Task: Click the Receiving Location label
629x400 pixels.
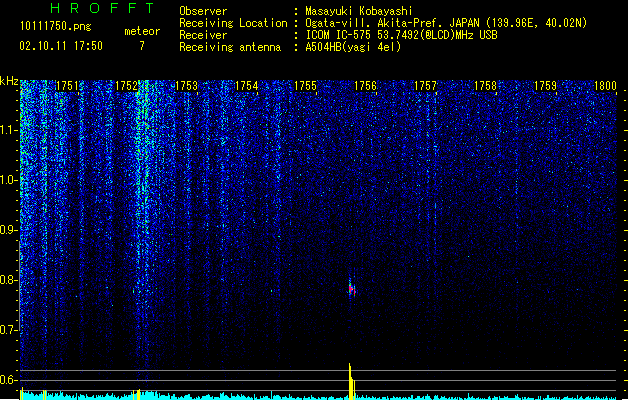Action: 233,23
